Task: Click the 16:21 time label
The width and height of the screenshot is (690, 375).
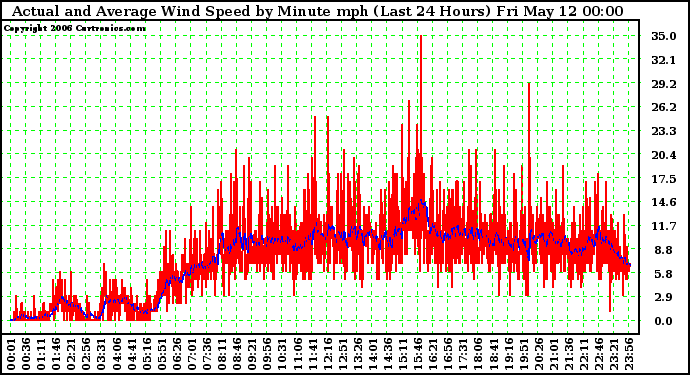Action: [x=433, y=354]
